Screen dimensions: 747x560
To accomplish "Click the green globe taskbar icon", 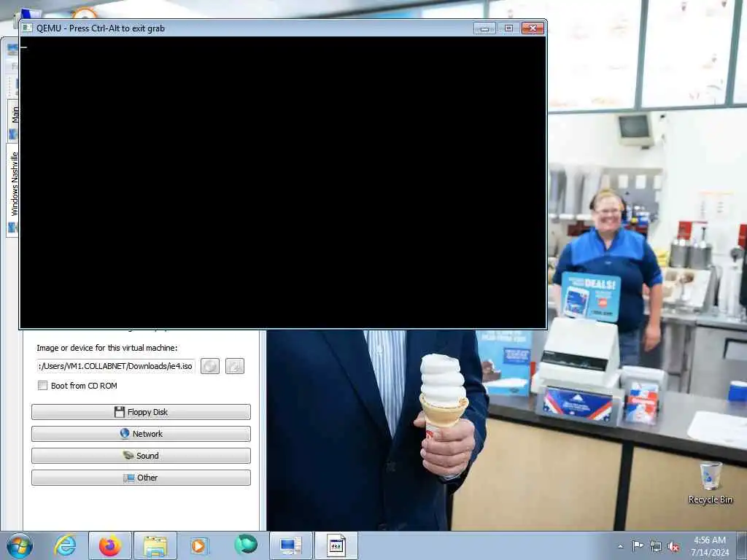I will [x=246, y=545].
